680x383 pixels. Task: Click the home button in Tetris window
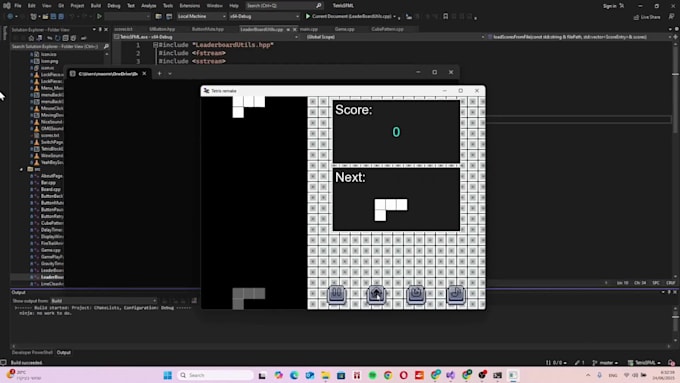pyautogui.click(x=376, y=295)
